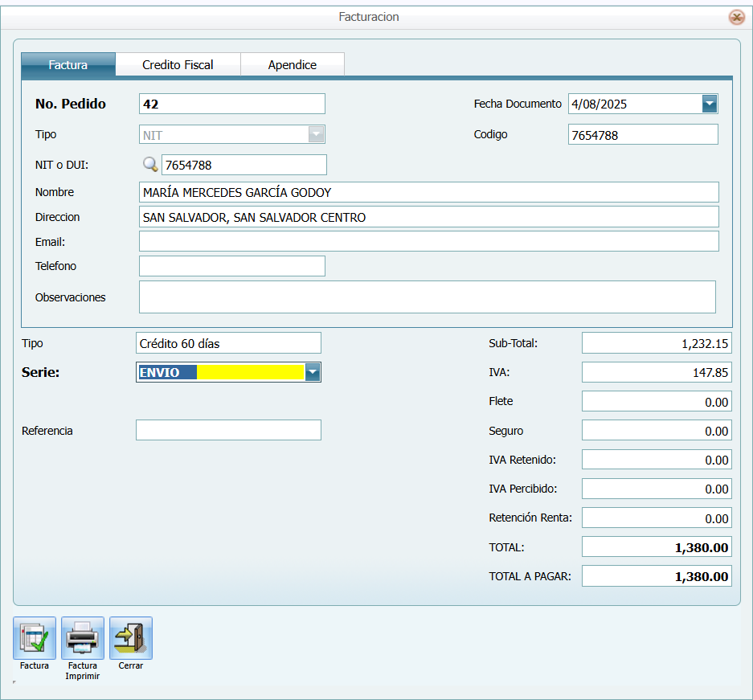Open the Apendice tab

click(292, 64)
